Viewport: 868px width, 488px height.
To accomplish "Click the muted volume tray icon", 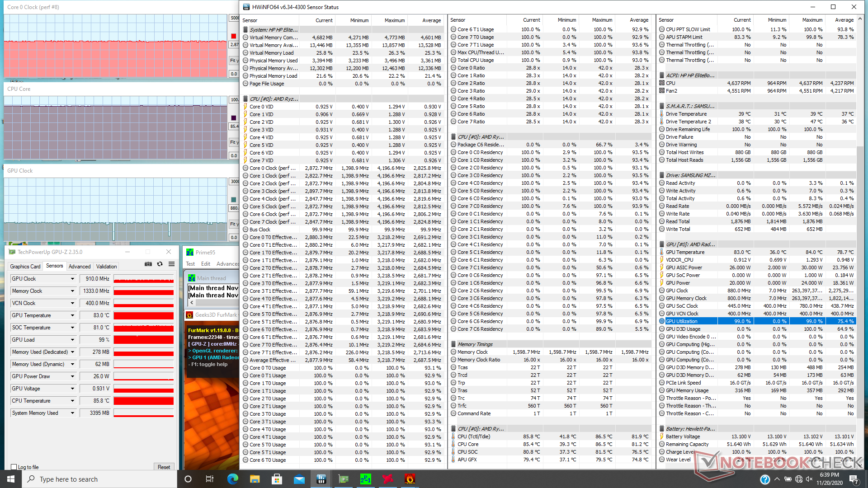I will pos(809,479).
